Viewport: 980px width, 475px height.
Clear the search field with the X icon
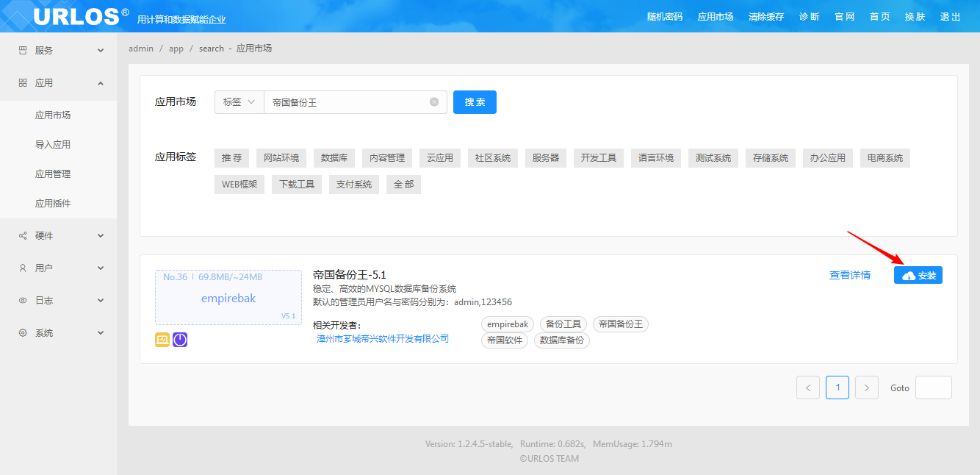click(x=434, y=102)
